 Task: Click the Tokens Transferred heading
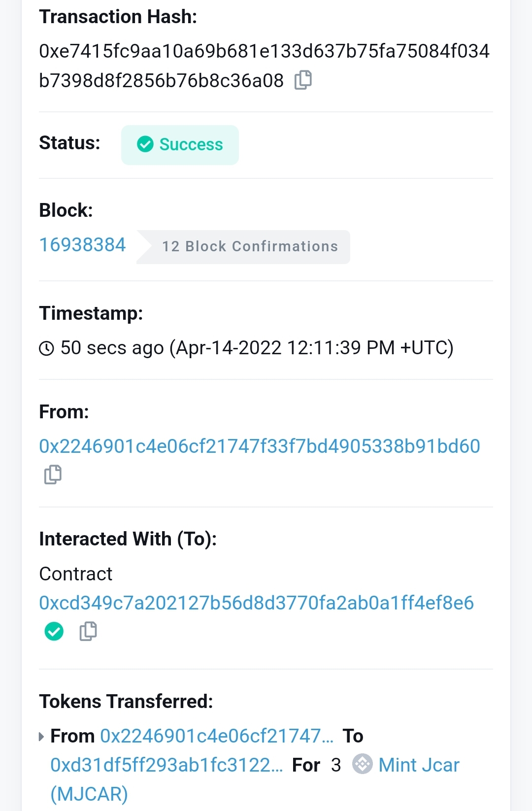point(126,701)
